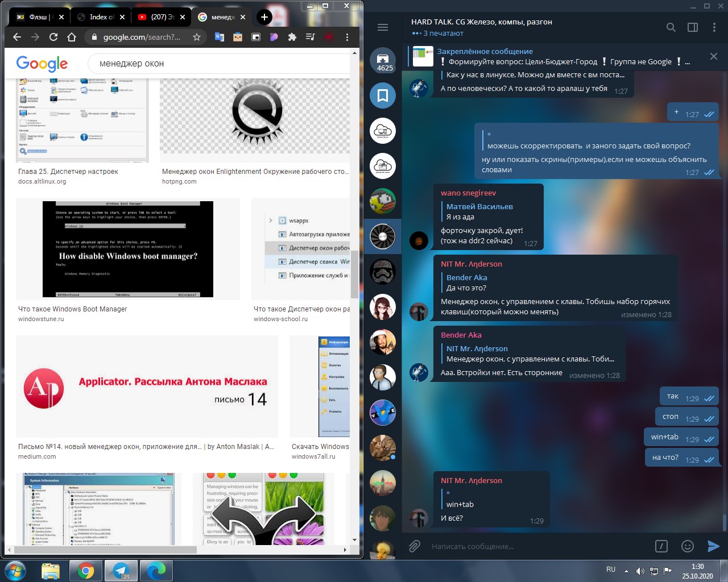Open the Flappy Bird avatar chat

383,201
